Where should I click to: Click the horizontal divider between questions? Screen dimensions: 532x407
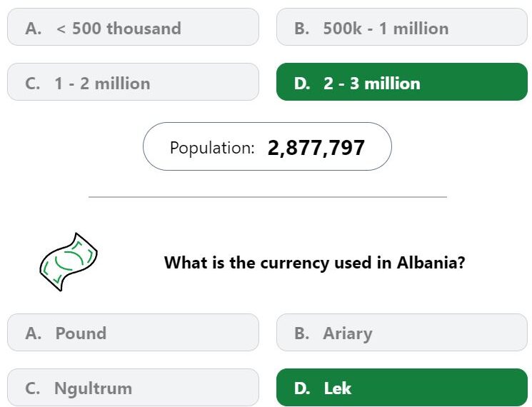coord(268,197)
